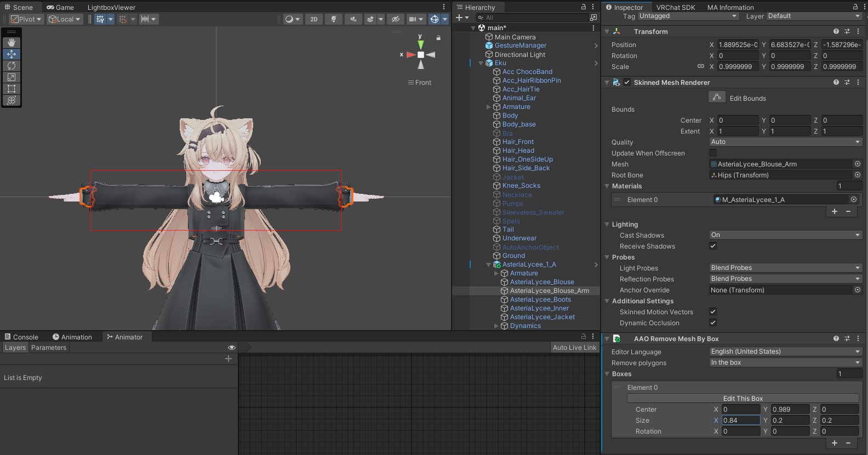Open Skinned Mesh Renderer help icon

coord(836,82)
